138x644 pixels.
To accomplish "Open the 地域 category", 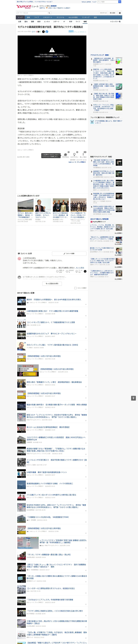I will pyautogui.click(x=85, y=21).
